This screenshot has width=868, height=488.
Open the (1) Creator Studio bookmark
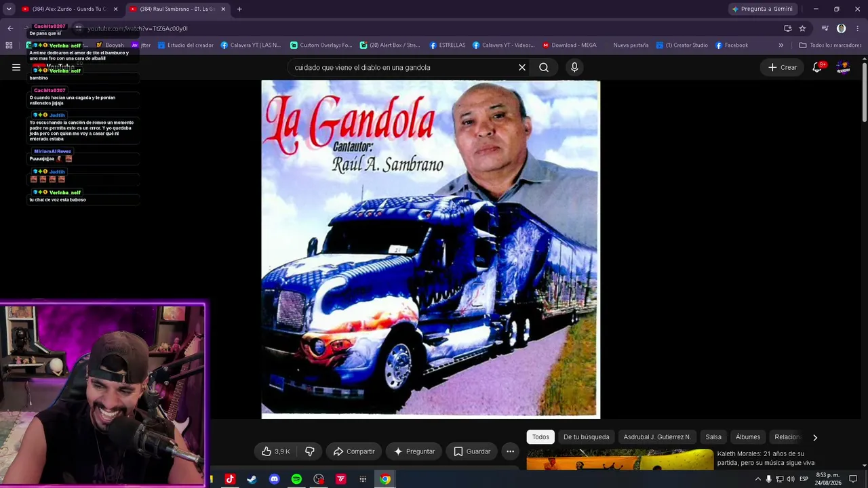pos(682,45)
